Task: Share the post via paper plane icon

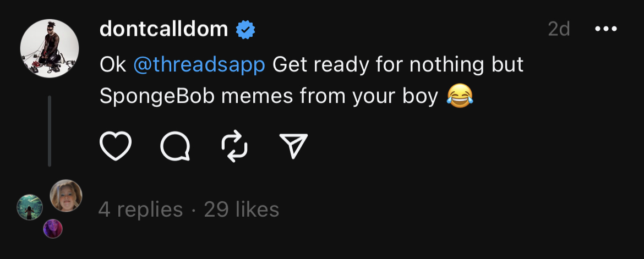Action: (293, 146)
